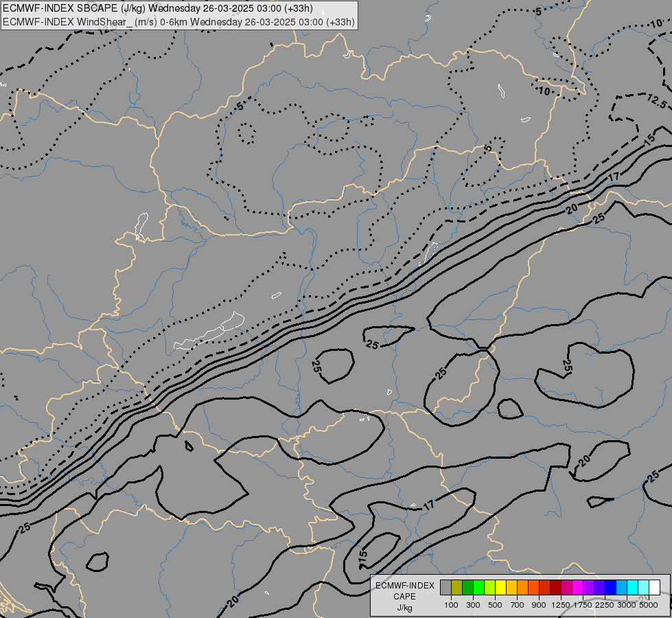Screen dimensions: 672x618
Task: Click the pale cyan swatch above 5000
Action: (644, 587)
